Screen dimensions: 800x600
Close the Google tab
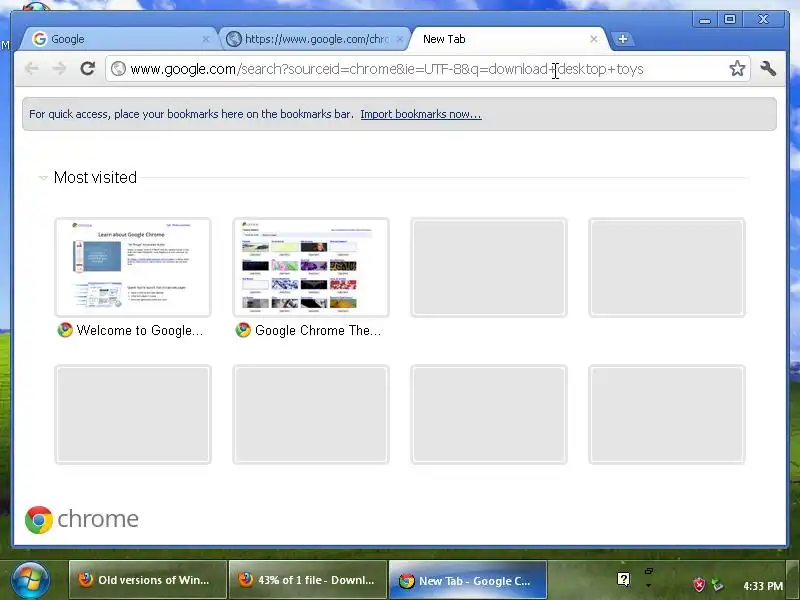[x=206, y=39]
